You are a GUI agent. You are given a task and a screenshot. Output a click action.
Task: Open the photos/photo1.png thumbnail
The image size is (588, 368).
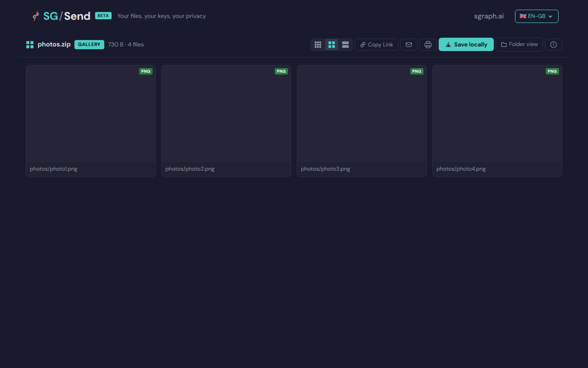[x=90, y=115]
